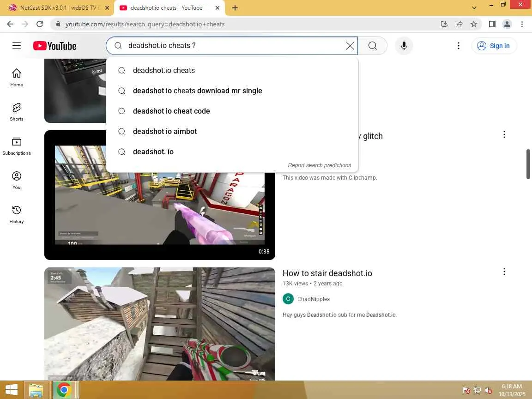View site information lock icon
This screenshot has width=532, height=399.
[58, 24]
